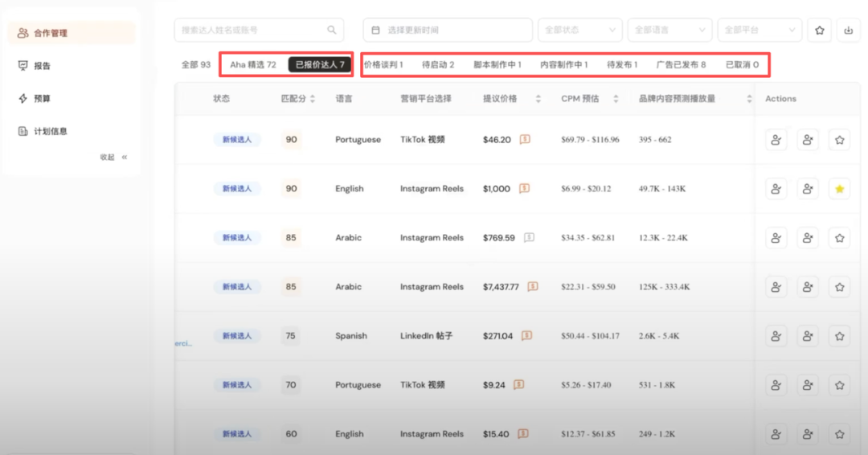Unfavorite the starred $1,000 creator
This screenshot has height=455, width=868.
[x=839, y=189]
